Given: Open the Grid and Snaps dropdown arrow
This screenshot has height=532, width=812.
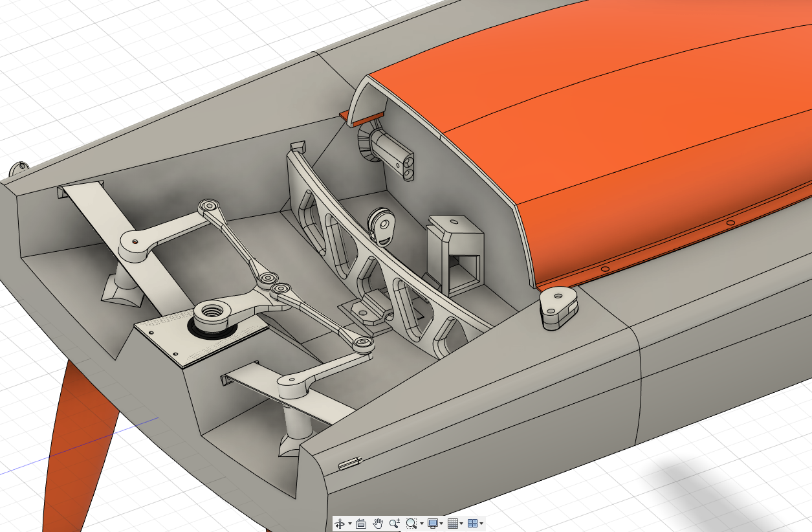Looking at the screenshot, I should click(x=461, y=524).
